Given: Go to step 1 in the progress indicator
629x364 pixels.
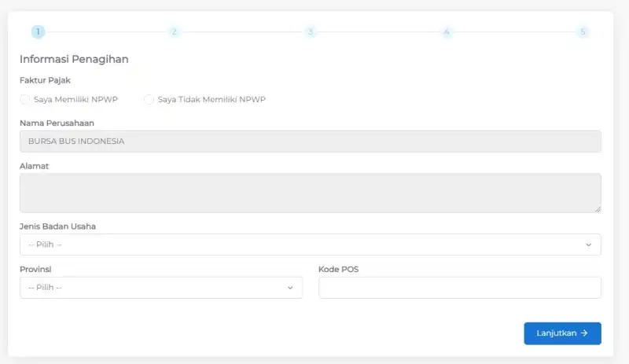Looking at the screenshot, I should (38, 31).
